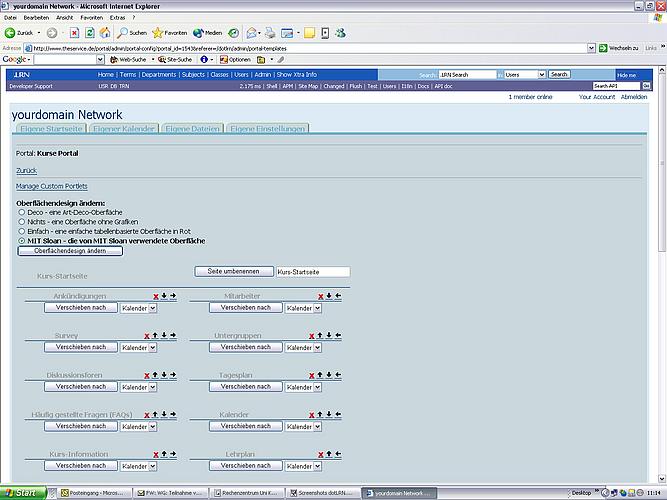Click the Oberflächendesign ändern button
This screenshot has width=667, height=500.
click(70, 251)
